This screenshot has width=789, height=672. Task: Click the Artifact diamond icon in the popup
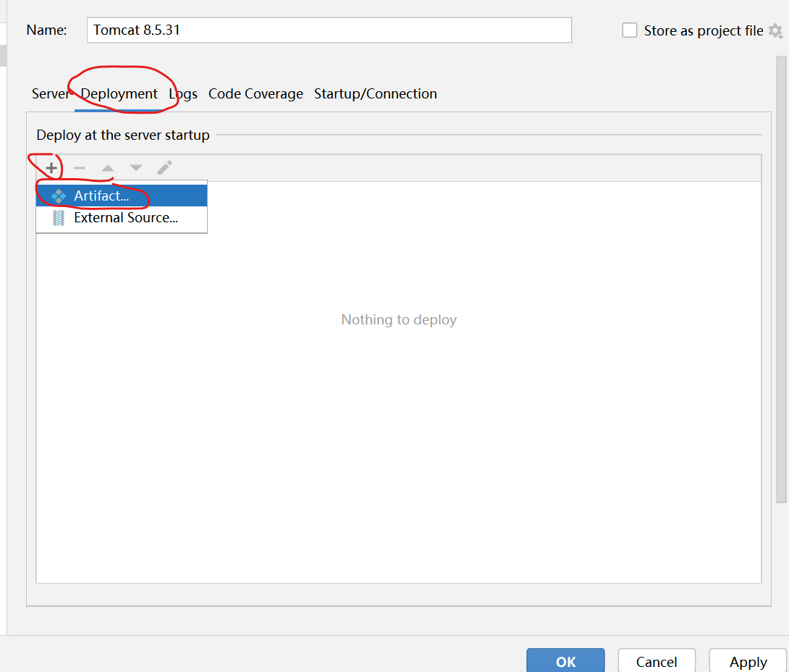[59, 196]
